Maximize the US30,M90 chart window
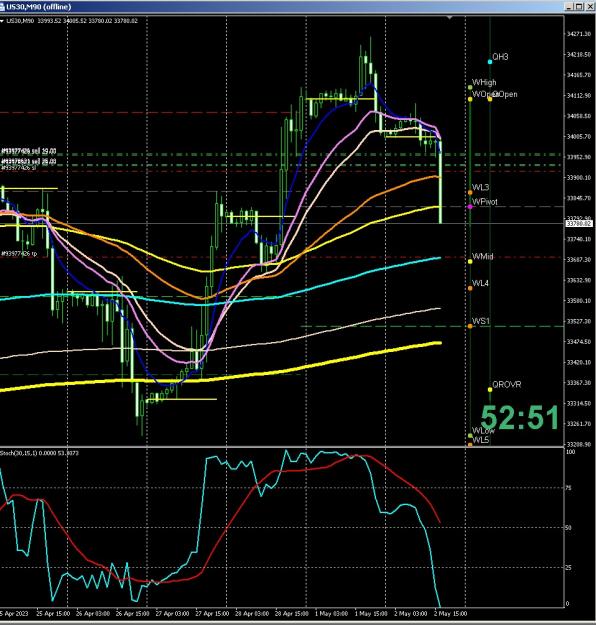 (x=579, y=7)
